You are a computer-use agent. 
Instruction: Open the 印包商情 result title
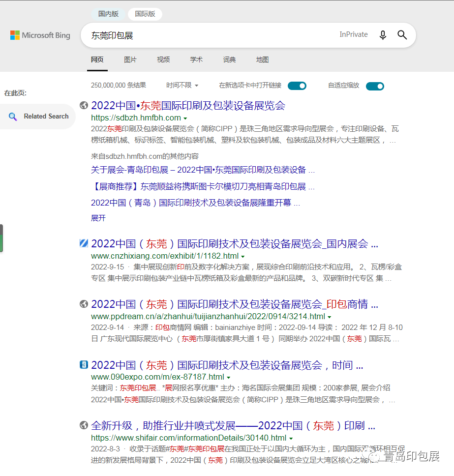coord(235,304)
